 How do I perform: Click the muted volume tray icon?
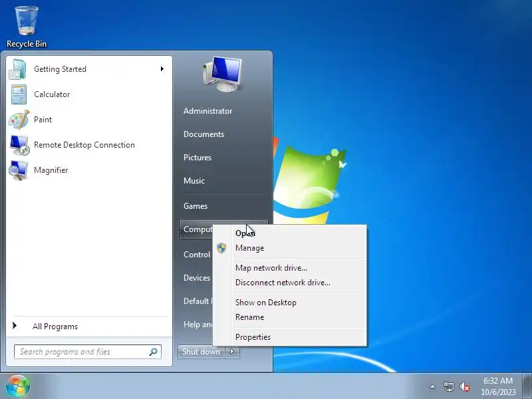click(464, 386)
